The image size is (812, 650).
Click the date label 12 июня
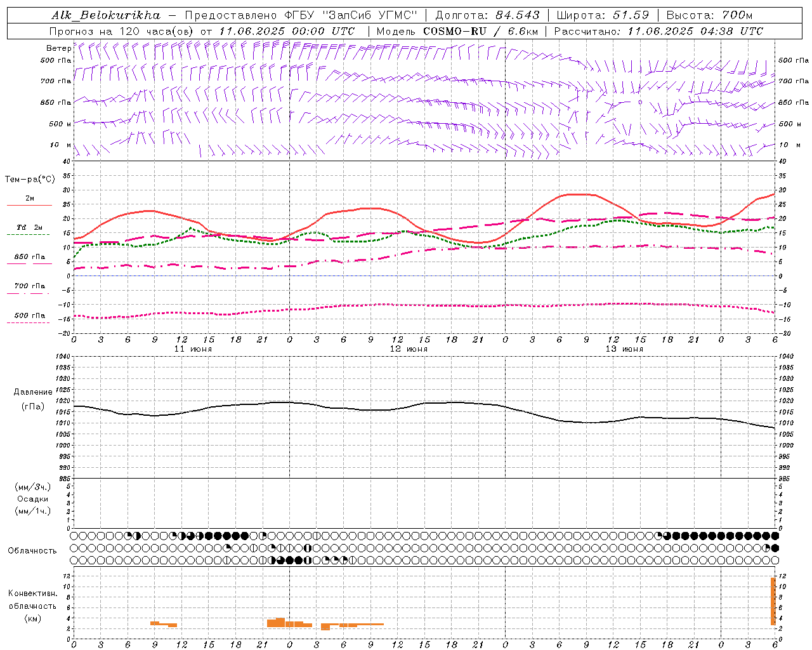tap(409, 349)
